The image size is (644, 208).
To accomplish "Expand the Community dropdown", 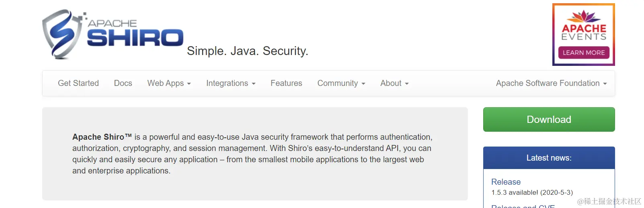I will tap(341, 83).
